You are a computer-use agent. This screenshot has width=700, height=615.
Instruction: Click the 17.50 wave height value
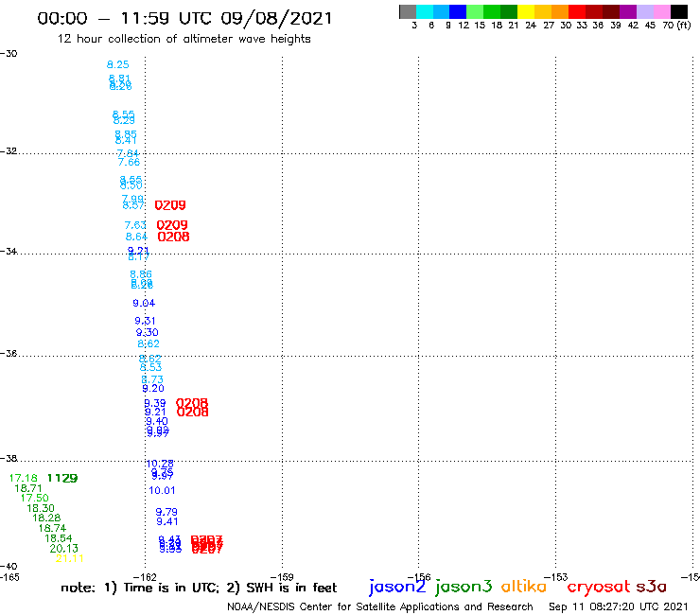point(35,498)
